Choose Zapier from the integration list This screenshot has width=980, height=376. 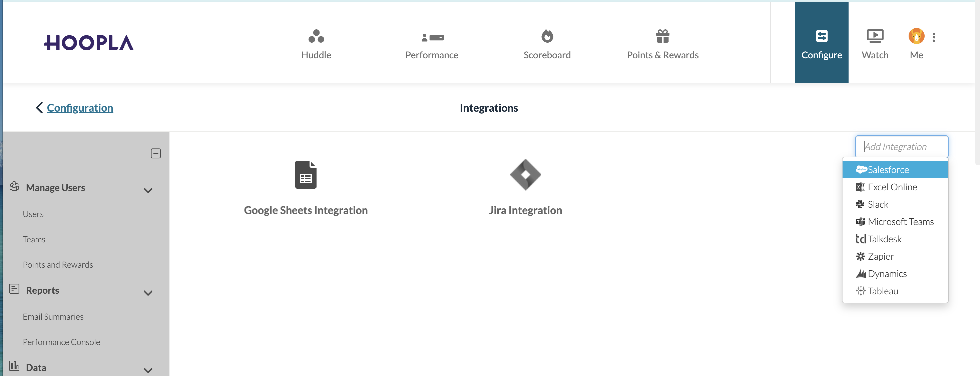click(x=895, y=257)
